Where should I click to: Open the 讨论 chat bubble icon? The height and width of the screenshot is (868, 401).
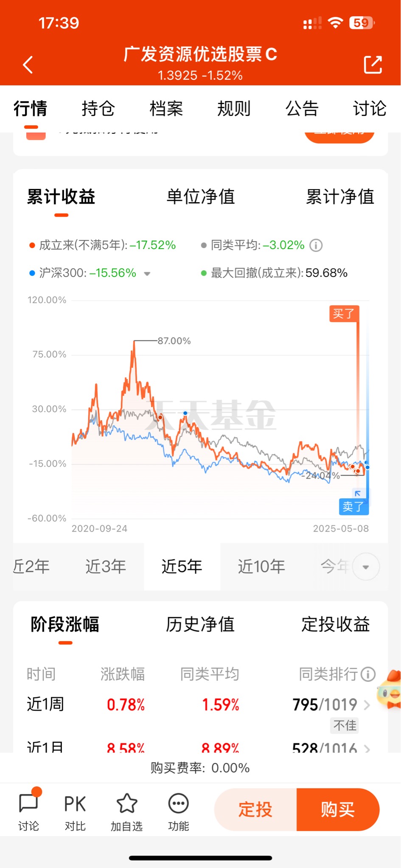tap(29, 803)
